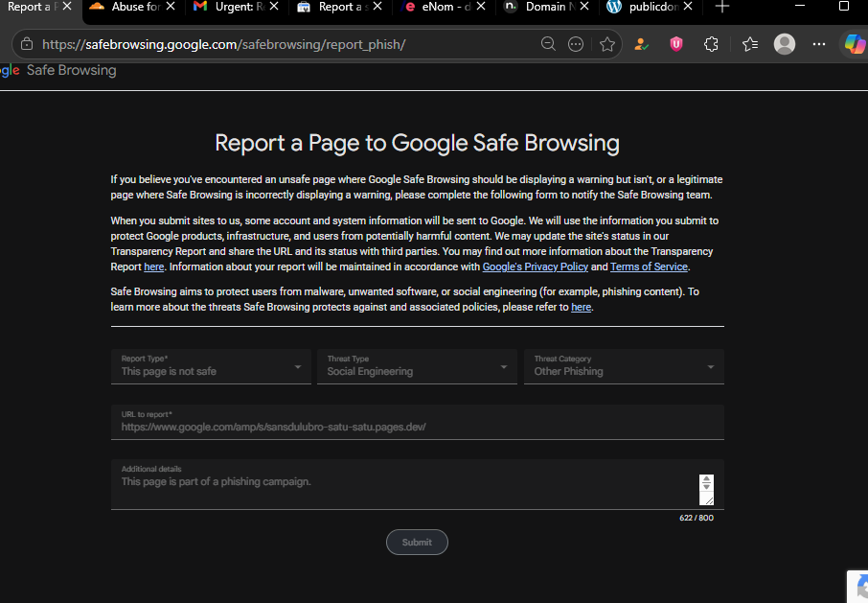Close the Abuse form tab
Image resolution: width=868 pixels, height=603 pixels.
tap(171, 6)
